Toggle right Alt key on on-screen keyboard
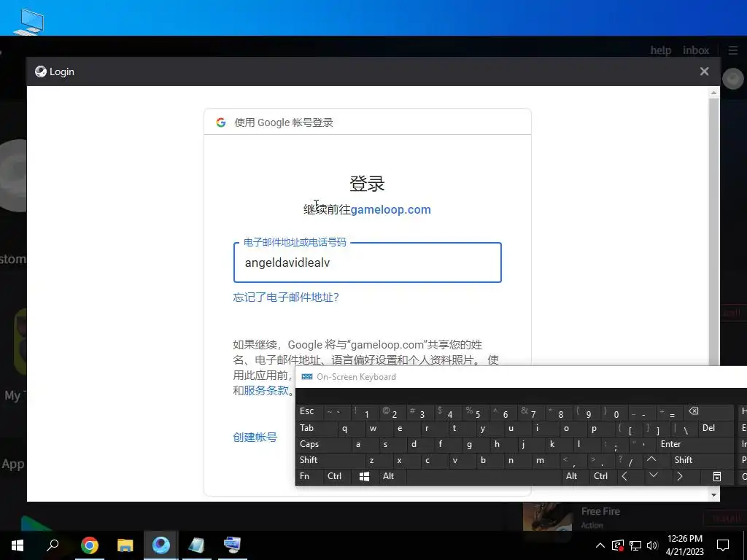 click(x=575, y=476)
